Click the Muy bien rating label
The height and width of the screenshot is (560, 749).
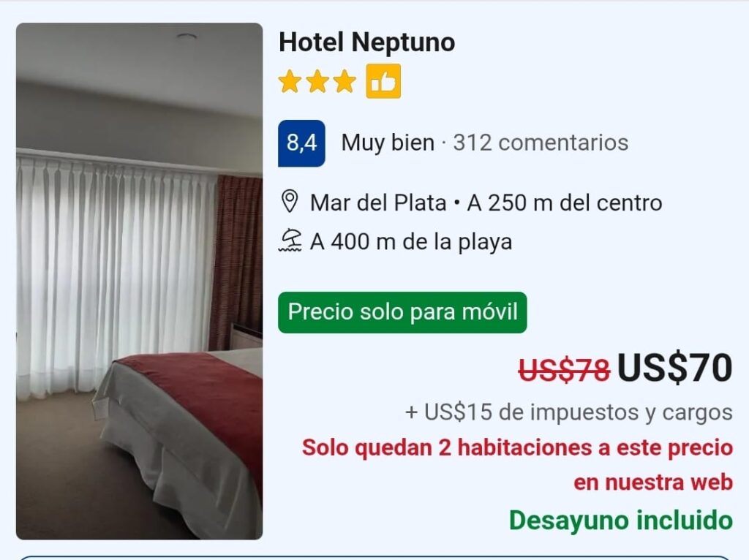coord(388,143)
